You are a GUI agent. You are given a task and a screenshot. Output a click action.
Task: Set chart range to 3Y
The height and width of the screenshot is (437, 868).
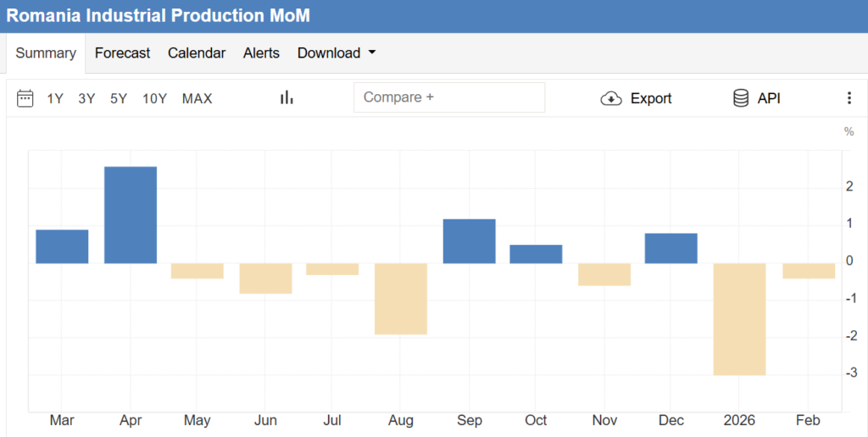point(86,98)
